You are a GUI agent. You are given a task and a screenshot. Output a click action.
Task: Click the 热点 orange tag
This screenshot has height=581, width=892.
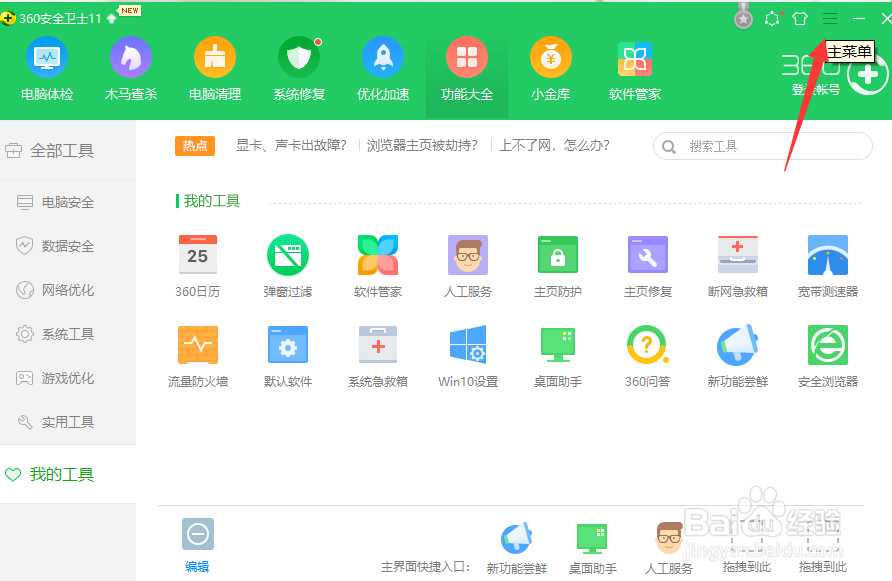coord(195,146)
